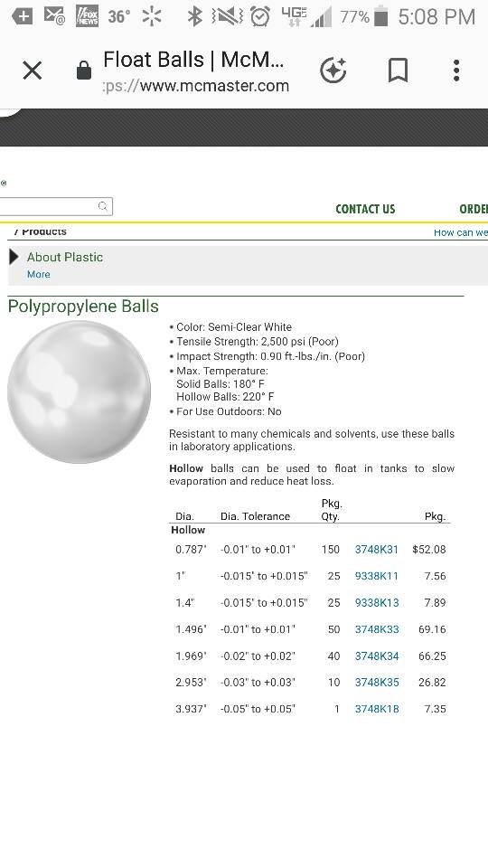Click the $52.08 price
The width and height of the screenshot is (488, 868).
(x=428, y=549)
